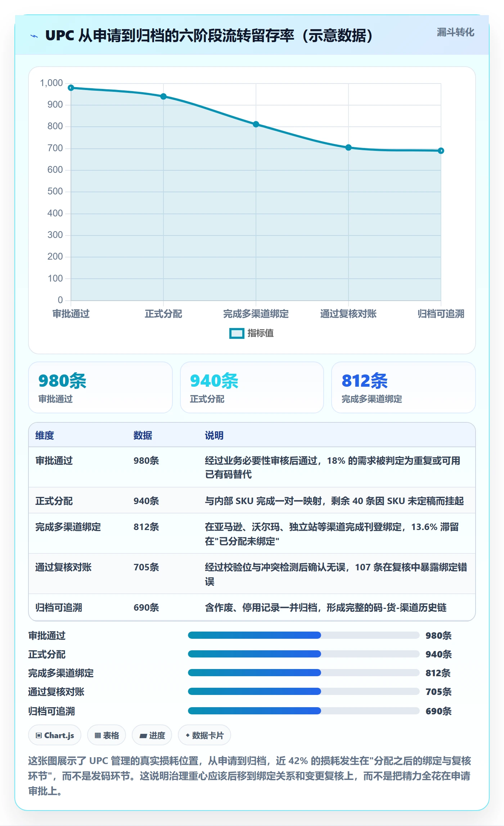Open the 940条 正式分配 data card
Viewport: 504px width, 826px height.
(x=252, y=387)
